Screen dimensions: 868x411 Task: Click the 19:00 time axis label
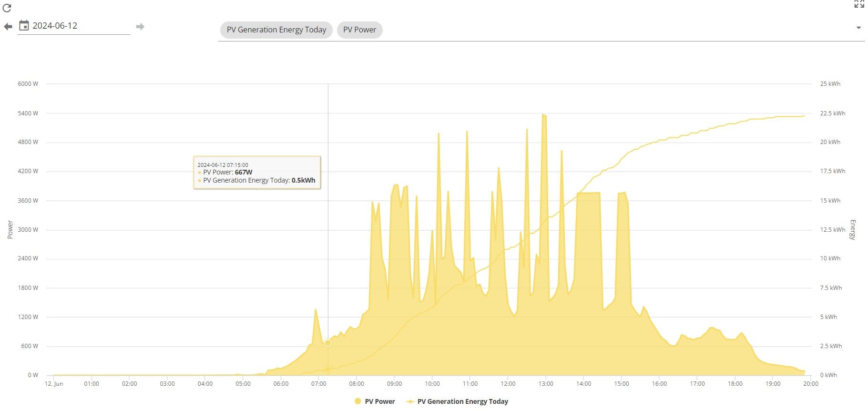pyautogui.click(x=773, y=384)
